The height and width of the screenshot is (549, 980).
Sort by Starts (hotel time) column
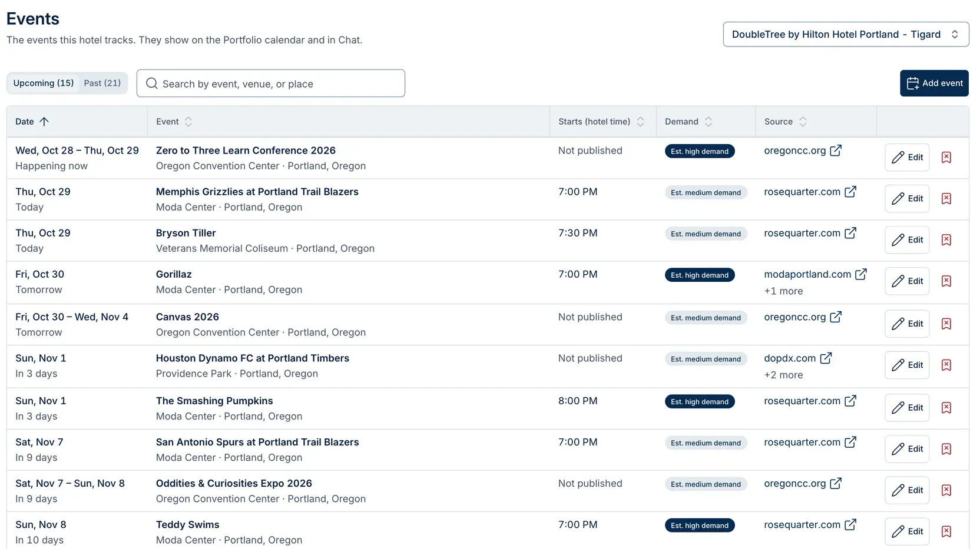[601, 122]
